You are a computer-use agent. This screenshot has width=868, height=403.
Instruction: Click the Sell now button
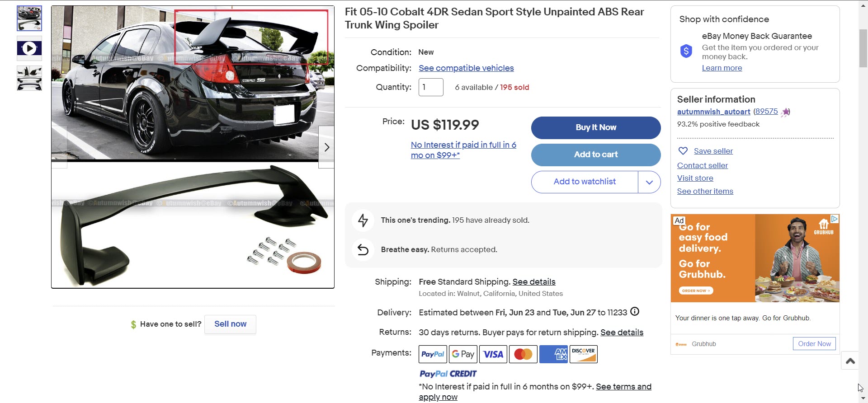230,324
